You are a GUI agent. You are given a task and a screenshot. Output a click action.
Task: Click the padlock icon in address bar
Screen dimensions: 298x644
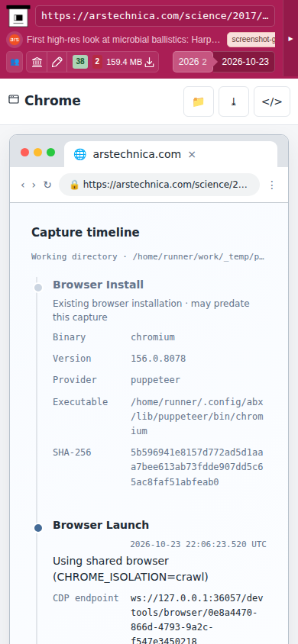point(74,185)
